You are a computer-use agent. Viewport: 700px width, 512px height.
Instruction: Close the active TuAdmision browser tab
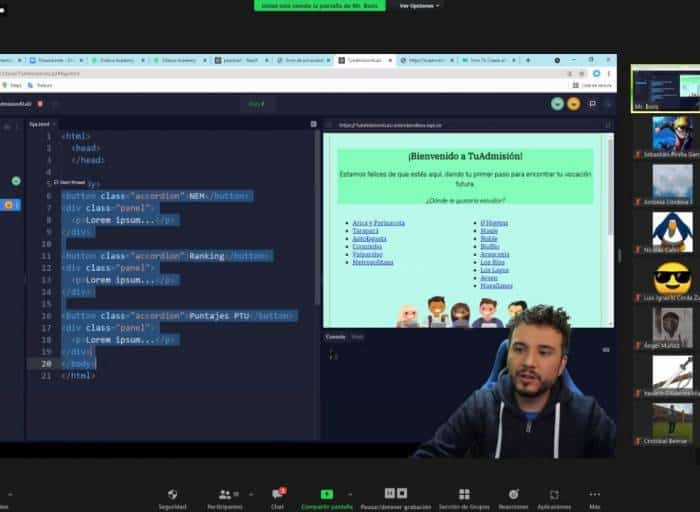point(390,60)
